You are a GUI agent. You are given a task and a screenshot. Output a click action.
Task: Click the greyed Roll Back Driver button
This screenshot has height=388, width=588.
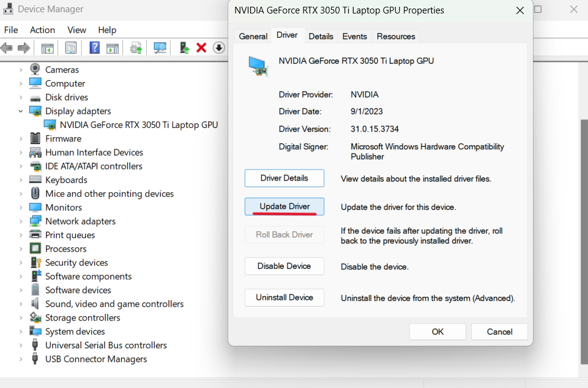(x=285, y=234)
